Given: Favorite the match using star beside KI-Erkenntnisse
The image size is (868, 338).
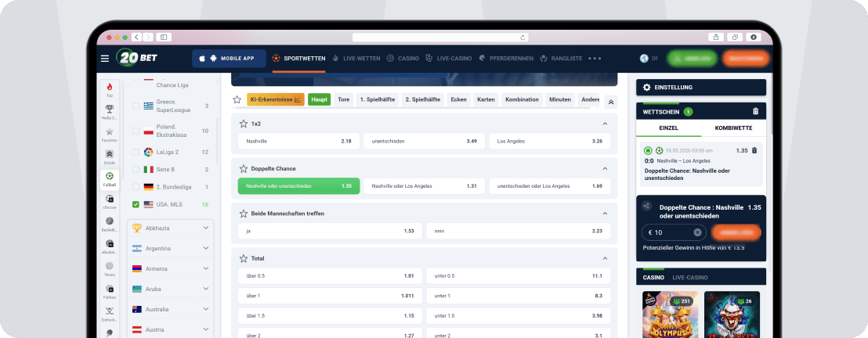Looking at the screenshot, I should [237, 99].
